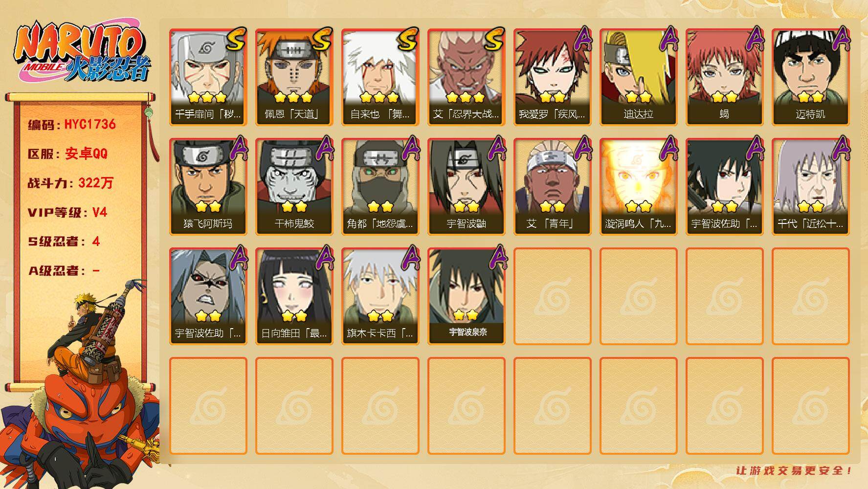The height and width of the screenshot is (489, 868).
Task: Click the star rating on 自来也 card
Action: tap(379, 97)
